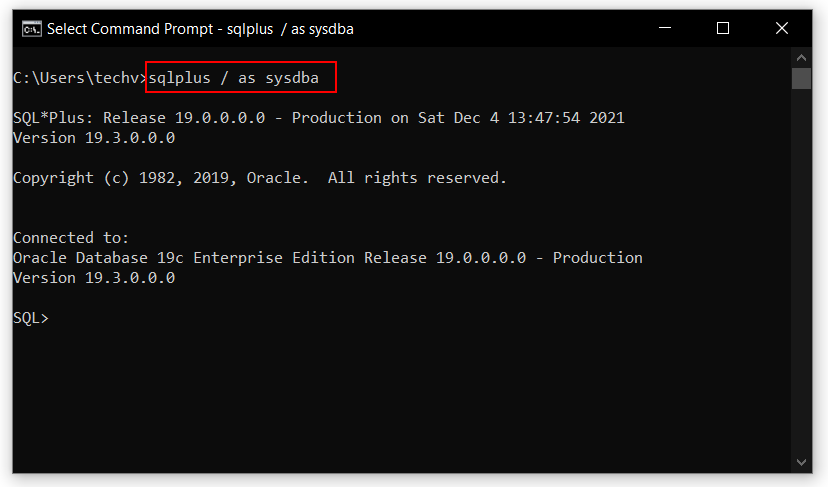Click the scrollbar up arrow
The image size is (828, 487).
[x=801, y=57]
